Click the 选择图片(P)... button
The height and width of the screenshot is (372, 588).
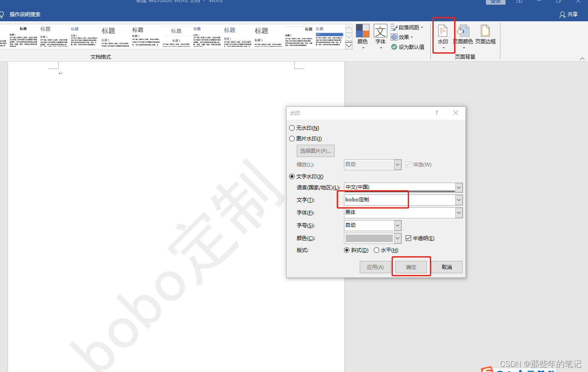coord(315,151)
